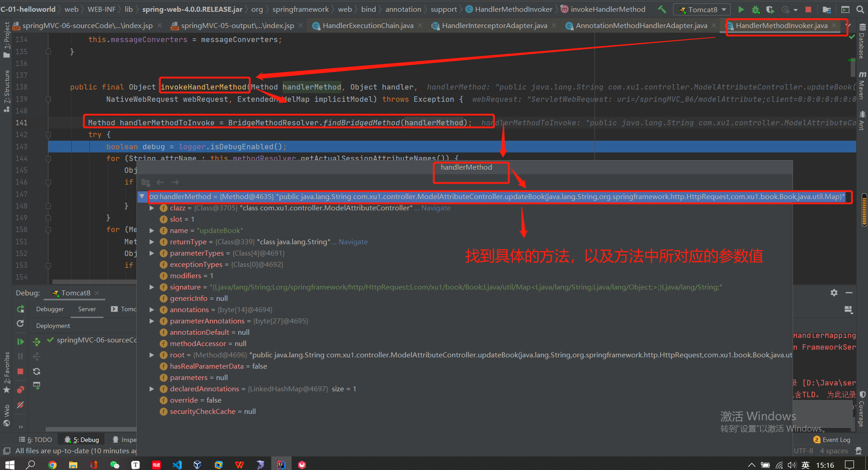Select the Server tab in Debug
This screenshot has height=470, width=868.
(87, 309)
